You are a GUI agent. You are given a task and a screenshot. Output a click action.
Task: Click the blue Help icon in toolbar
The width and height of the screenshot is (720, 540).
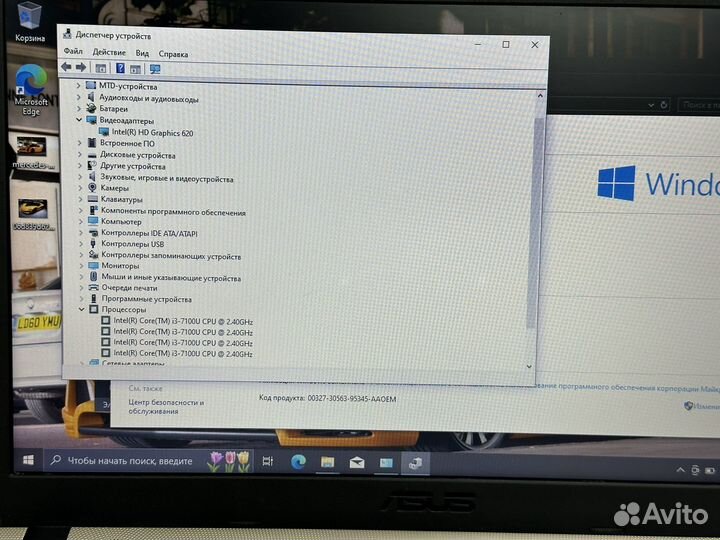coord(120,68)
